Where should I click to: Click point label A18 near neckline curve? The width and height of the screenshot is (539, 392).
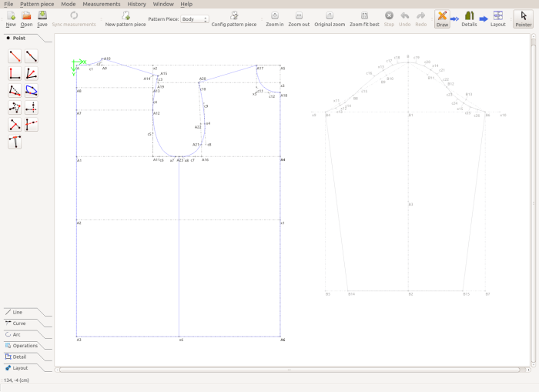click(284, 95)
